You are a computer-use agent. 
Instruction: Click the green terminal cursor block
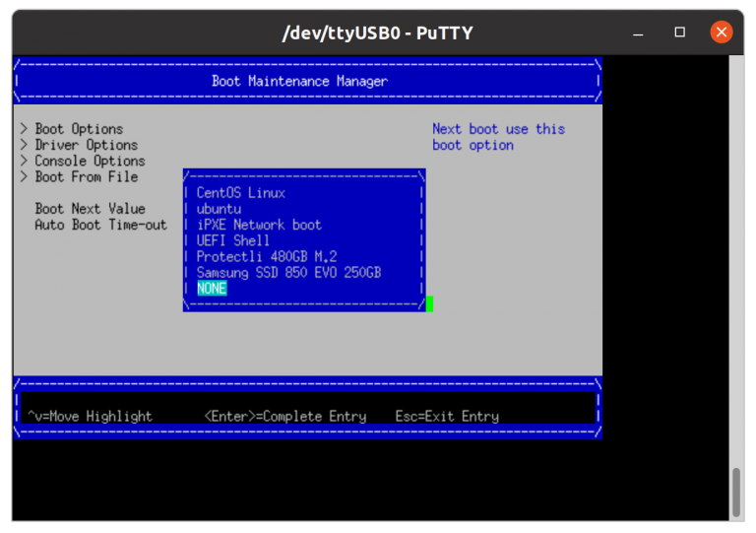[429, 303]
